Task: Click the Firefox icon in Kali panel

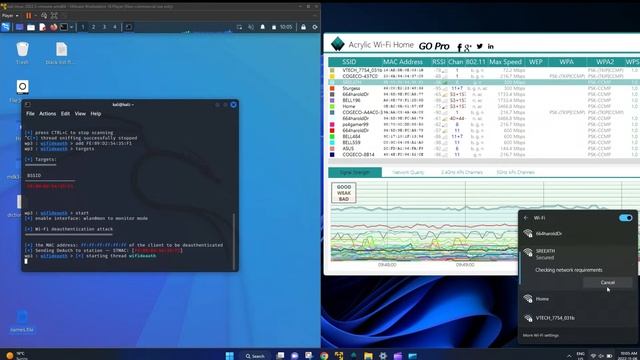Action: coord(53,27)
